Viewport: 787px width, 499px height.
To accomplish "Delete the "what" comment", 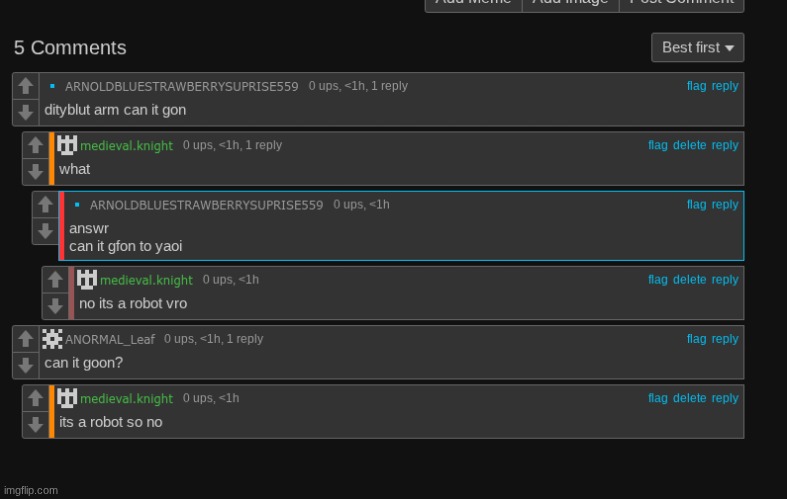I will (x=689, y=145).
